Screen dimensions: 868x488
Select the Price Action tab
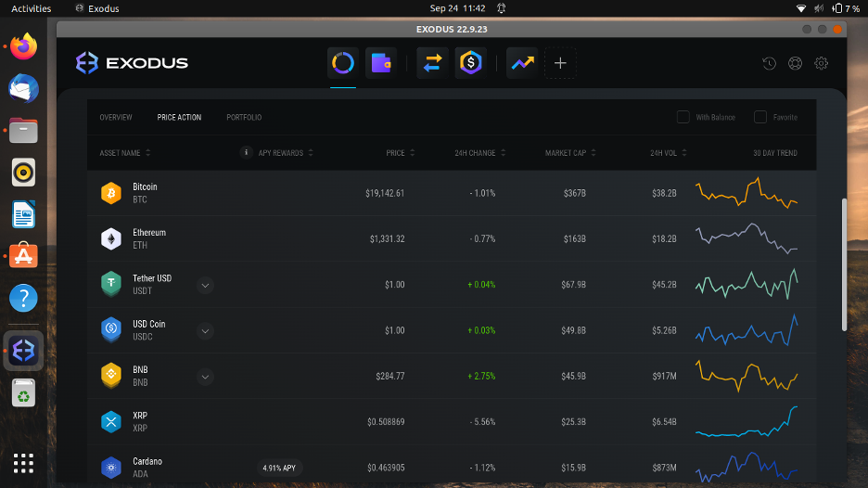tap(179, 118)
